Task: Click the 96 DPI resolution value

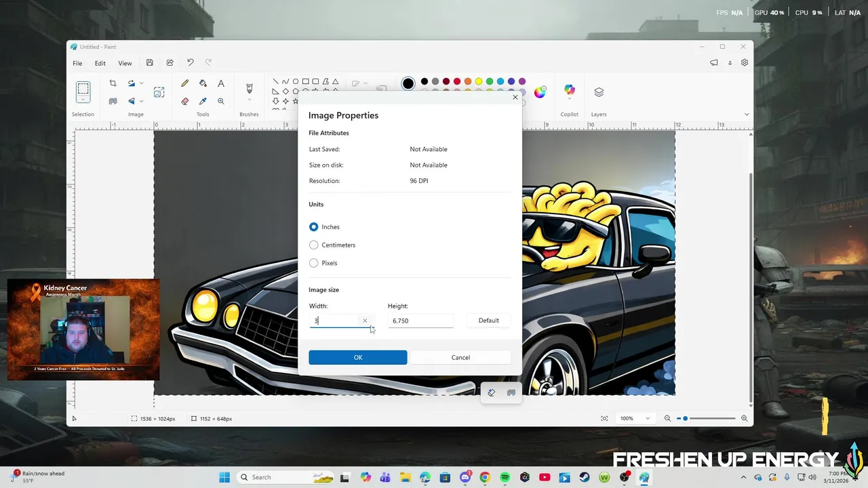Action: pyautogui.click(x=419, y=181)
